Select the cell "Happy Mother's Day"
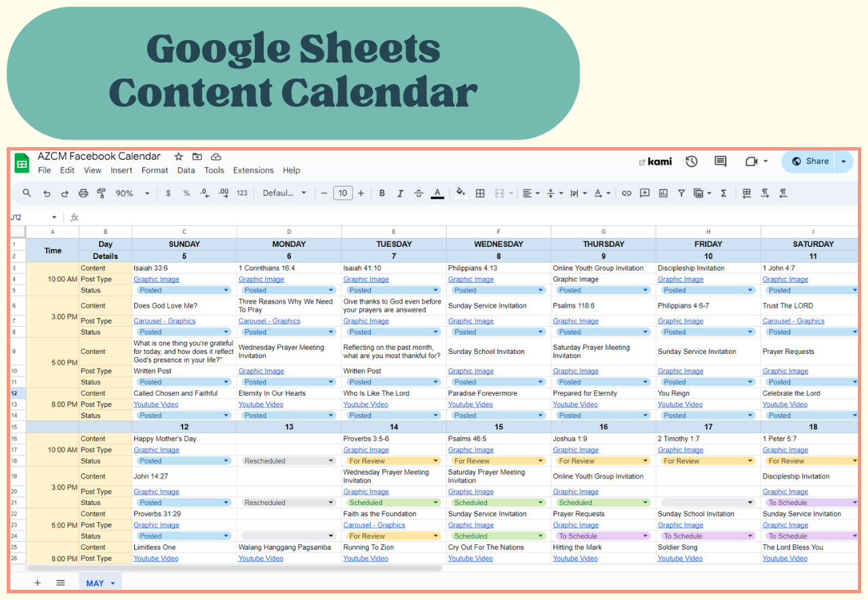The height and width of the screenshot is (600, 868). coord(184,439)
